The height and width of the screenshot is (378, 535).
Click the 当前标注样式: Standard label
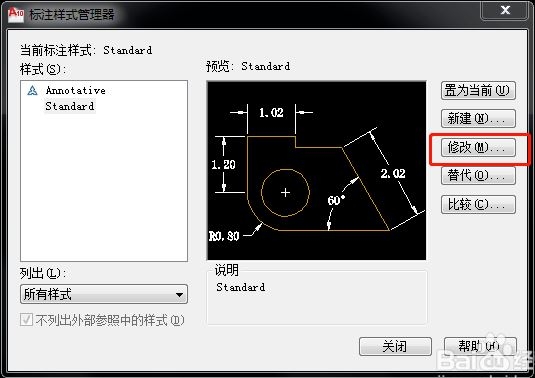86,50
